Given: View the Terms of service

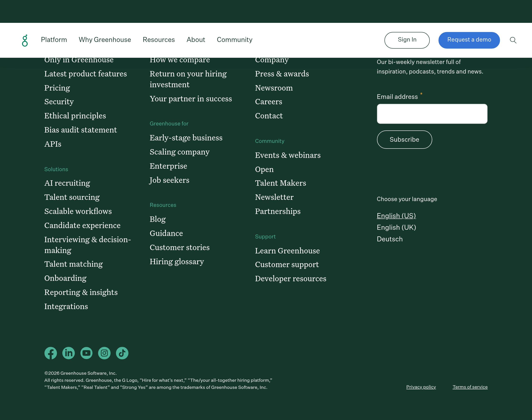Looking at the screenshot, I should (x=470, y=387).
